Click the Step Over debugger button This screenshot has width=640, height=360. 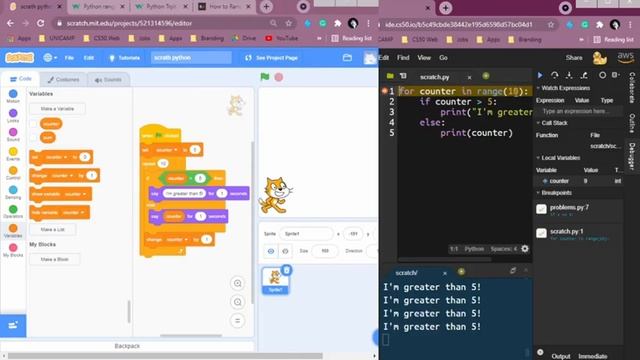click(x=554, y=75)
